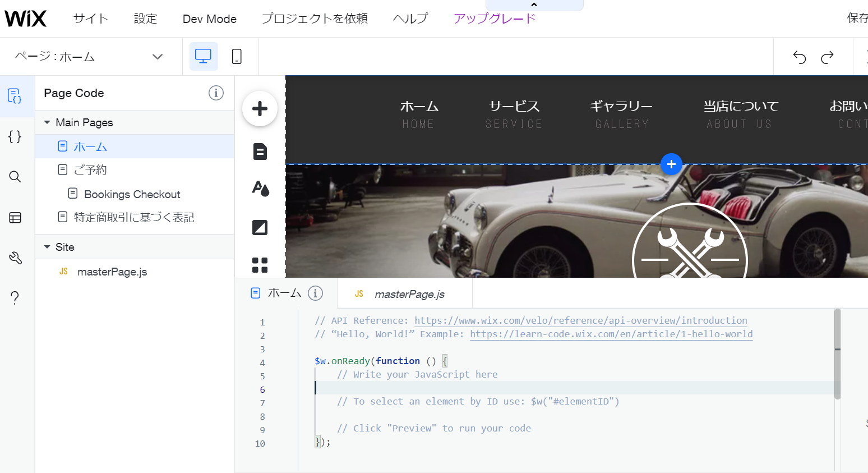Collapse the top bar with the up chevron
868x473 pixels.
coord(534,5)
